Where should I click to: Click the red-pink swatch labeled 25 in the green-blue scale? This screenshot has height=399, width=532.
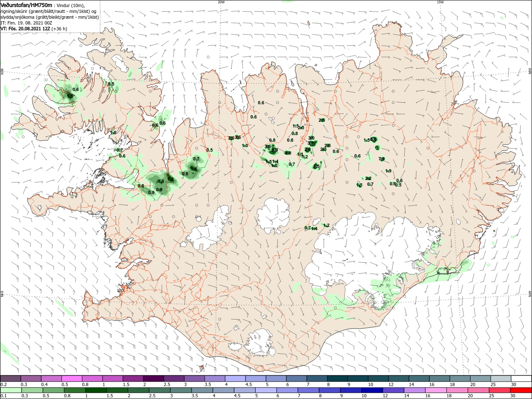point(499,390)
